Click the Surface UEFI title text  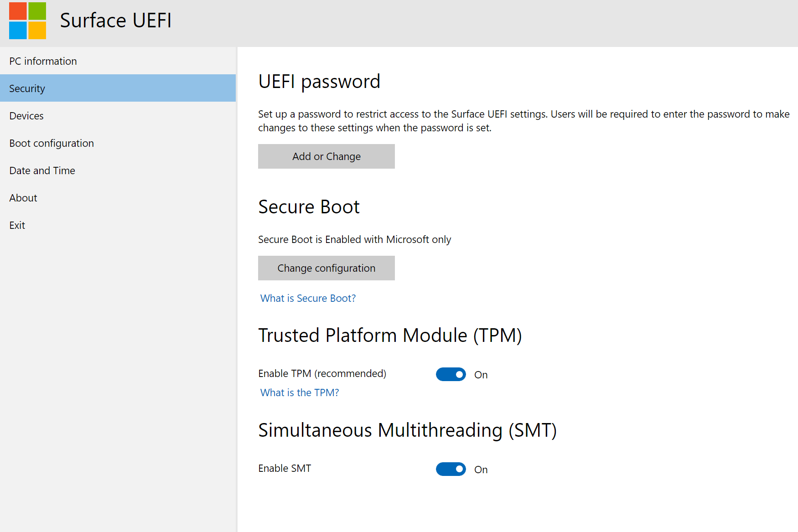116,21
